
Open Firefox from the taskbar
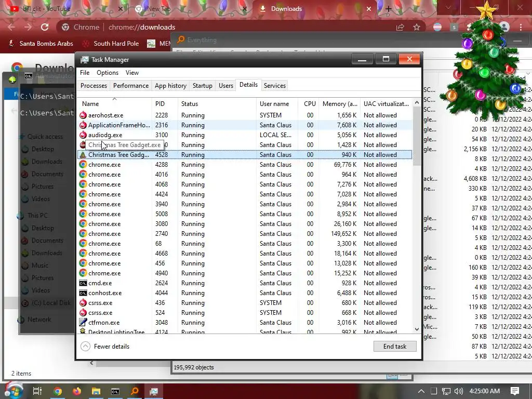tap(77, 391)
